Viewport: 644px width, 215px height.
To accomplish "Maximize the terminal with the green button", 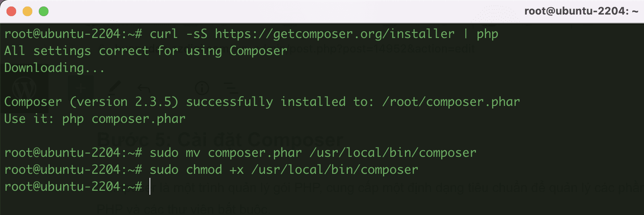I will (44, 11).
